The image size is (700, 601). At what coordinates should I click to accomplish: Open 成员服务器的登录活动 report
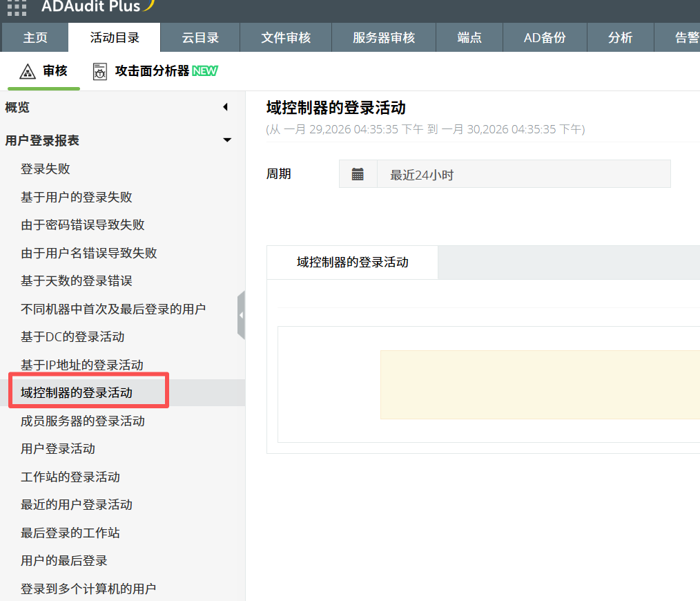83,421
